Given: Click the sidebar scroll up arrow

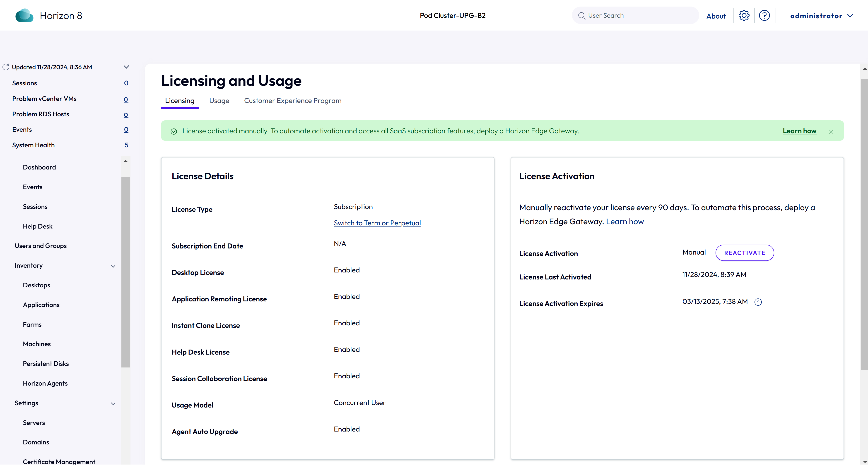Looking at the screenshot, I should pyautogui.click(x=126, y=161).
